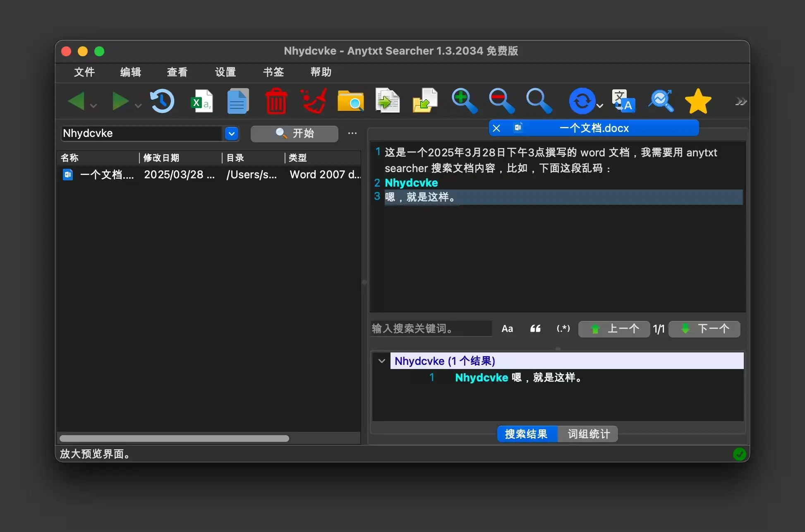
Task: Click the yellow star bookmark icon
Action: [x=698, y=101]
